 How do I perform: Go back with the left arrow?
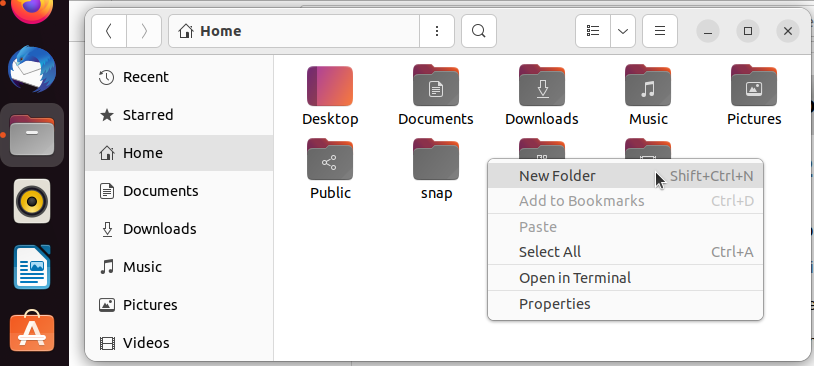click(108, 31)
